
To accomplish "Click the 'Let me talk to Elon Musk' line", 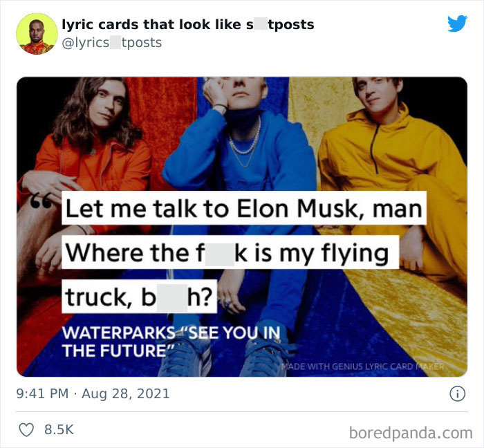I will 244,208.
